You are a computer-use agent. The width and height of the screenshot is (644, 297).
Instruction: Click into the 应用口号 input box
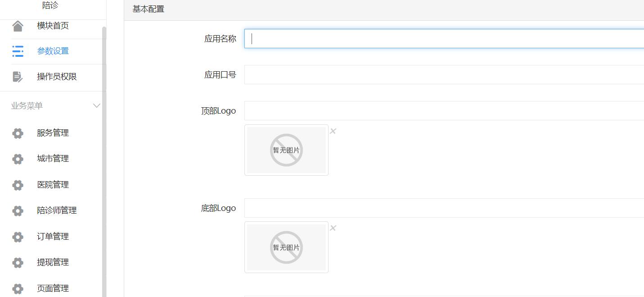point(444,75)
